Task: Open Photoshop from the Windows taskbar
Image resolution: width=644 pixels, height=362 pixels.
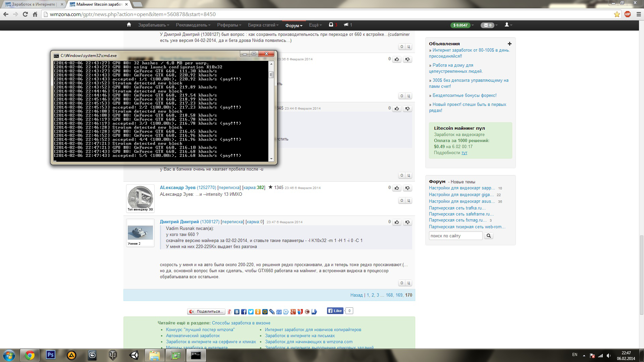Action: pyautogui.click(x=51, y=355)
